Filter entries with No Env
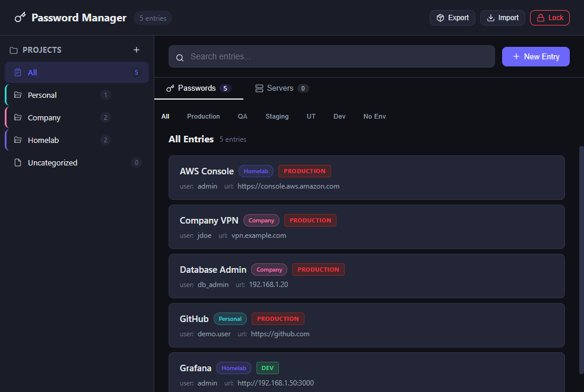 coord(374,116)
